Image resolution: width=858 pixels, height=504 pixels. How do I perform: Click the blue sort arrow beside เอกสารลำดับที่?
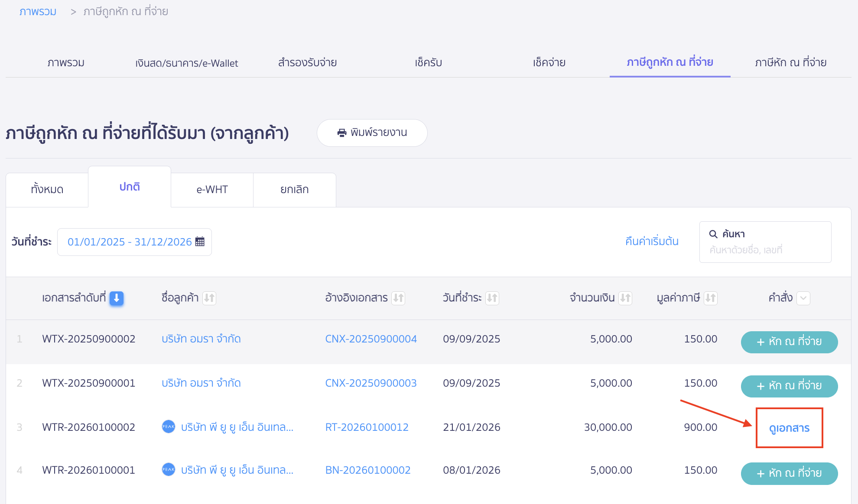click(116, 298)
